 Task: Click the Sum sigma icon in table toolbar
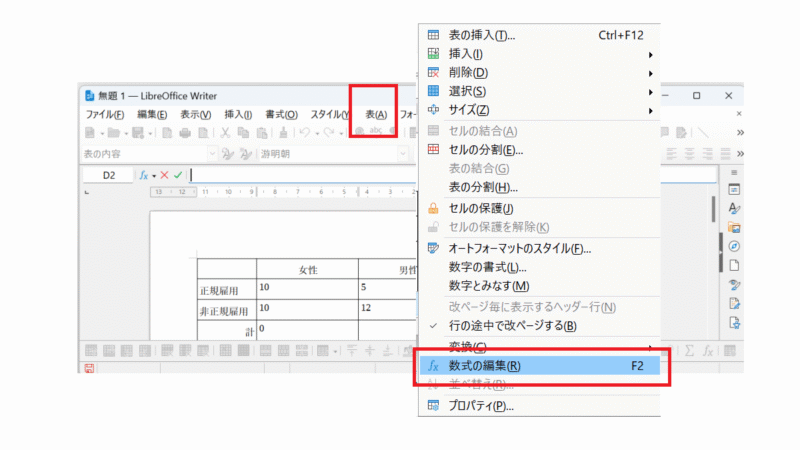[689, 351]
